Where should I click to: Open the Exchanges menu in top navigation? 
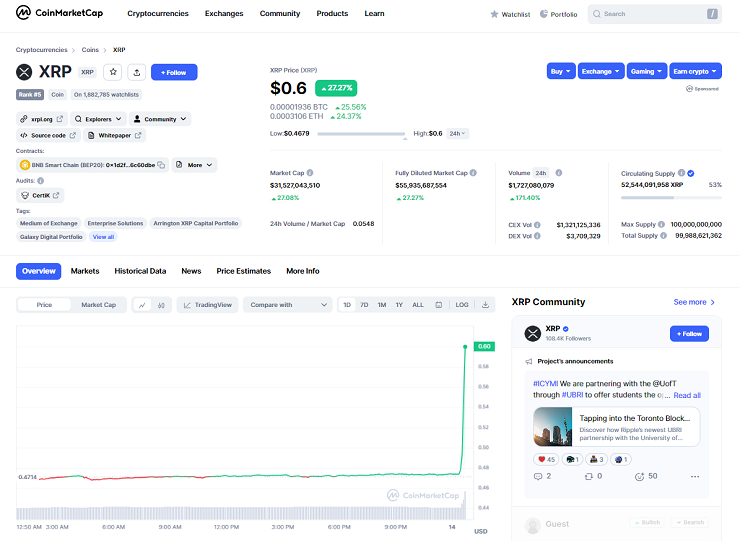pos(224,14)
